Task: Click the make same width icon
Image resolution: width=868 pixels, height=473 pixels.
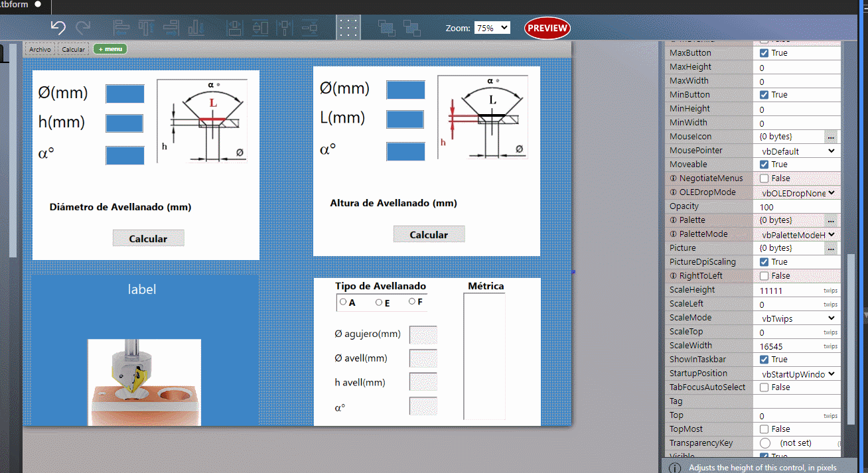Action: point(235,28)
